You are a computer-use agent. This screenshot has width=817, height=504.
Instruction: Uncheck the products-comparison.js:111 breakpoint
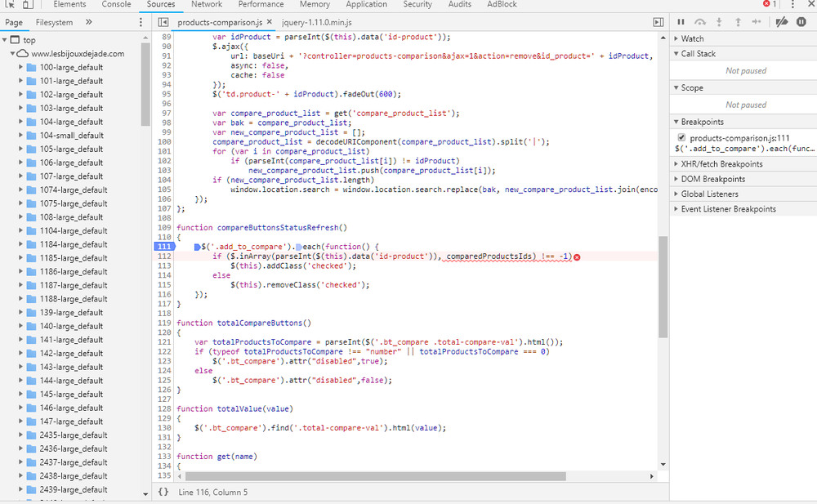(x=681, y=137)
